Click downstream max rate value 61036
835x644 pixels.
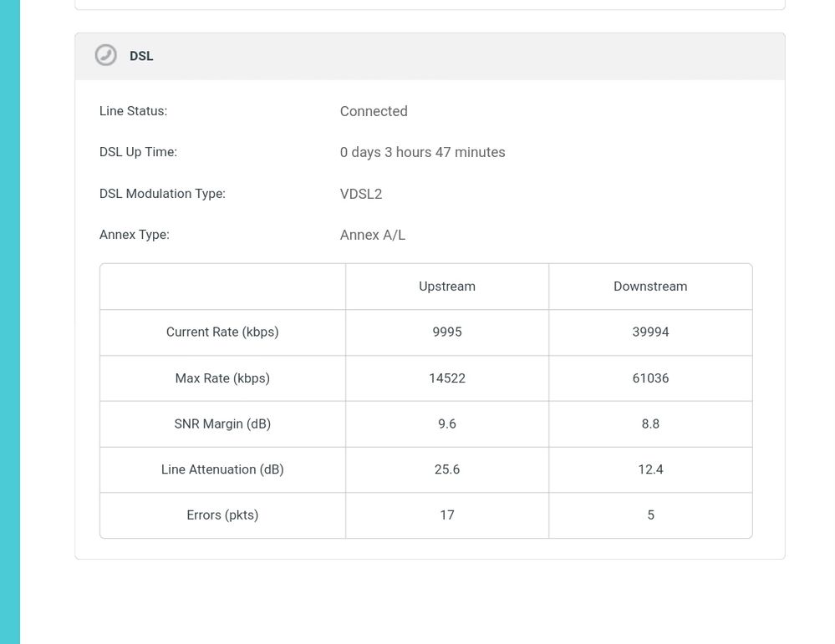click(650, 378)
